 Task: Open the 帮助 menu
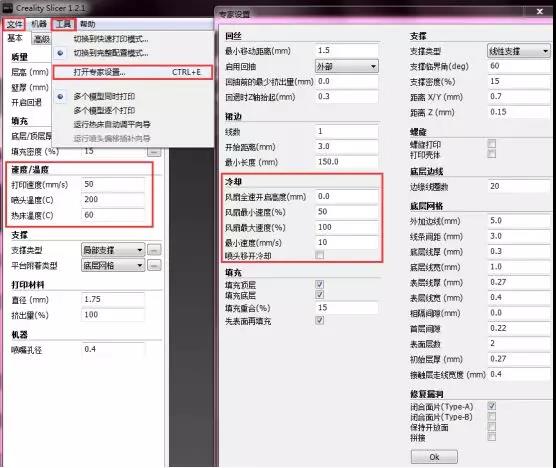(88, 24)
